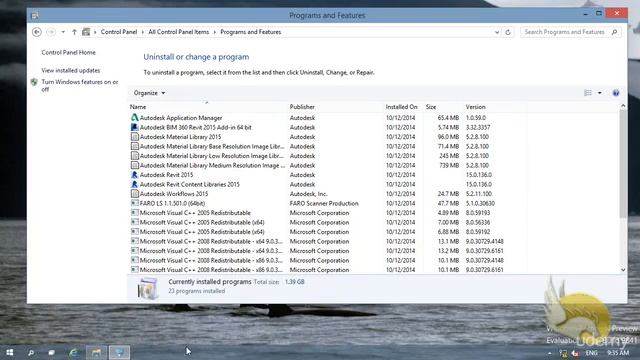Select Visual C++ 2005 x64 version 8.0.59192
This screenshot has width=640, height=360.
328,232
